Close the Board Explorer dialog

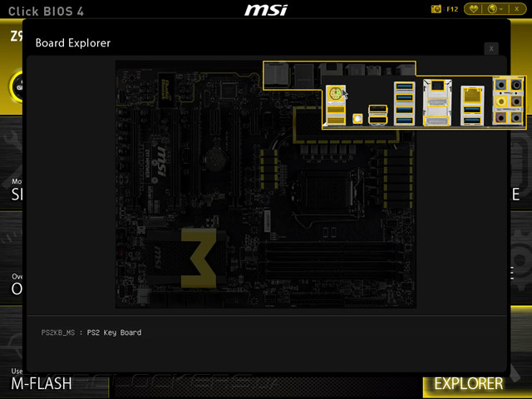491,48
